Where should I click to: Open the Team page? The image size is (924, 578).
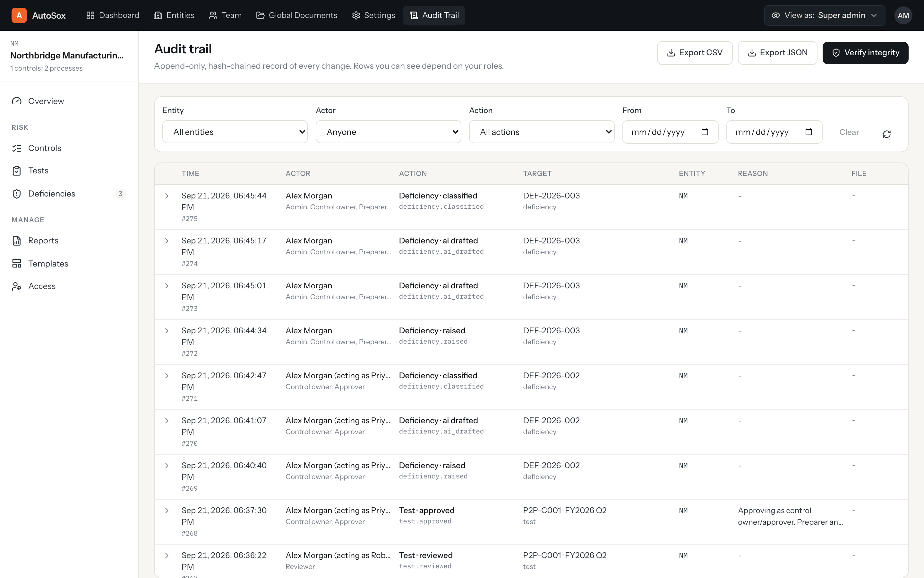pyautogui.click(x=225, y=15)
